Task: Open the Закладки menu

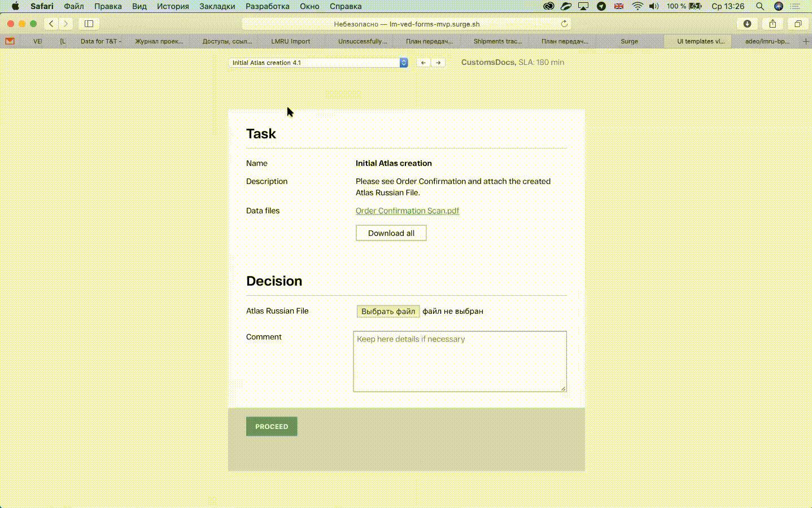Action: (217, 6)
